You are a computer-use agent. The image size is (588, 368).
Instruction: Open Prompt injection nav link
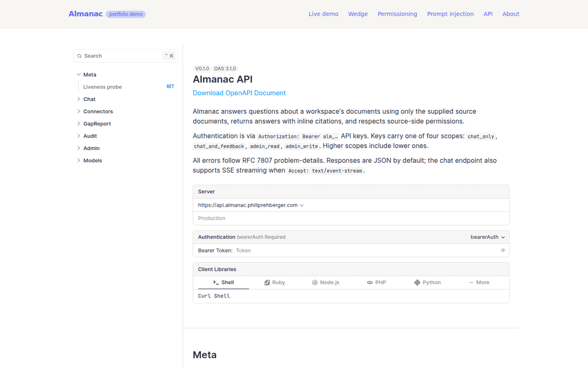450,14
